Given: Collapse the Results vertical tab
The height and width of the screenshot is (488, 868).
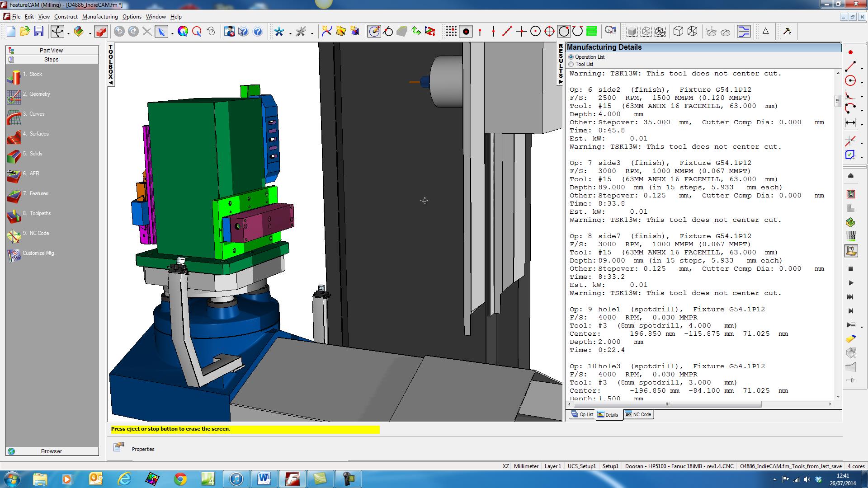Looking at the screenshot, I should pyautogui.click(x=561, y=64).
